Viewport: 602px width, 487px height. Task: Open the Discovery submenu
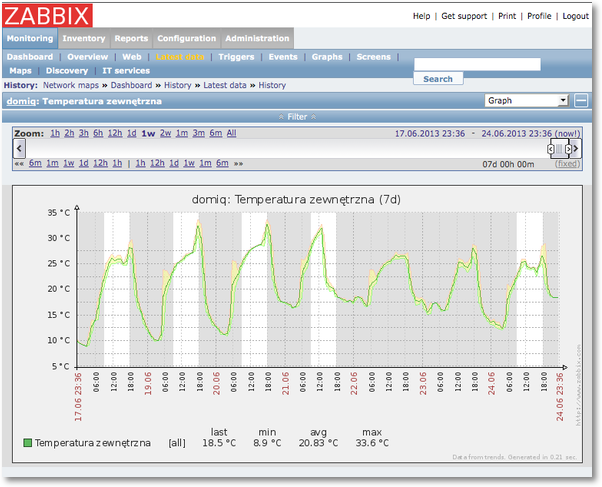point(67,71)
